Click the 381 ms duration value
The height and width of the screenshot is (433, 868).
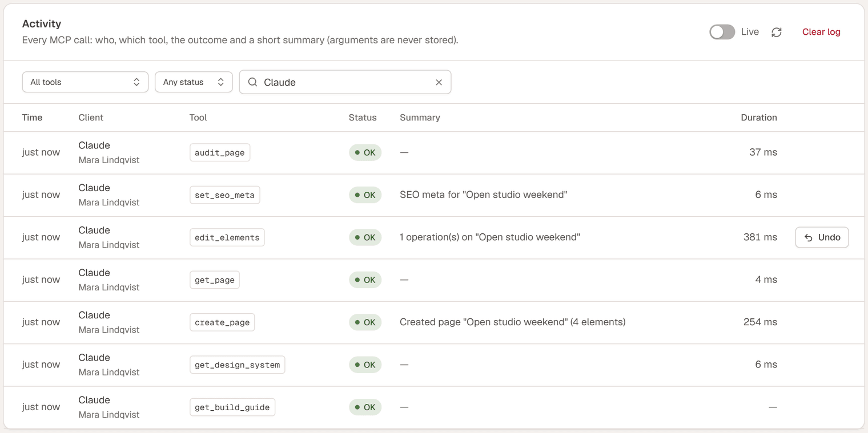[760, 237]
